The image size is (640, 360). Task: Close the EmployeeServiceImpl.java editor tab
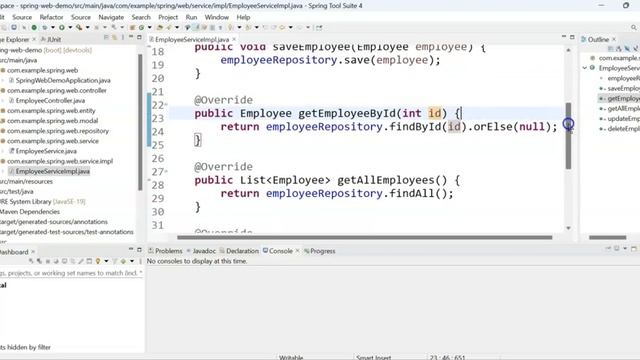234,39
